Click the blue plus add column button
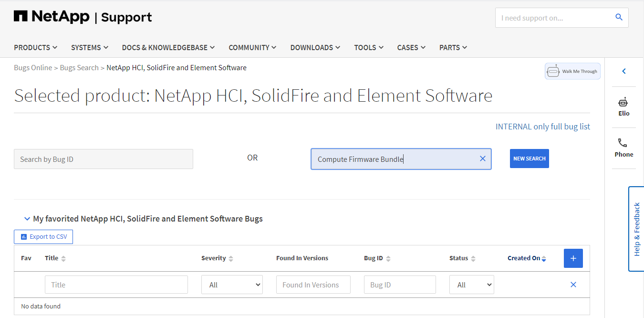The image size is (644, 318). [x=573, y=258]
